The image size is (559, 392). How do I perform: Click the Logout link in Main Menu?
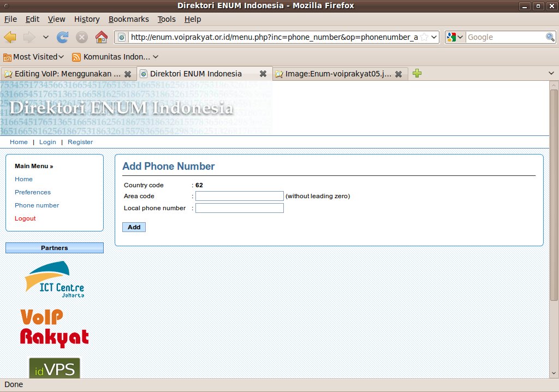point(25,218)
